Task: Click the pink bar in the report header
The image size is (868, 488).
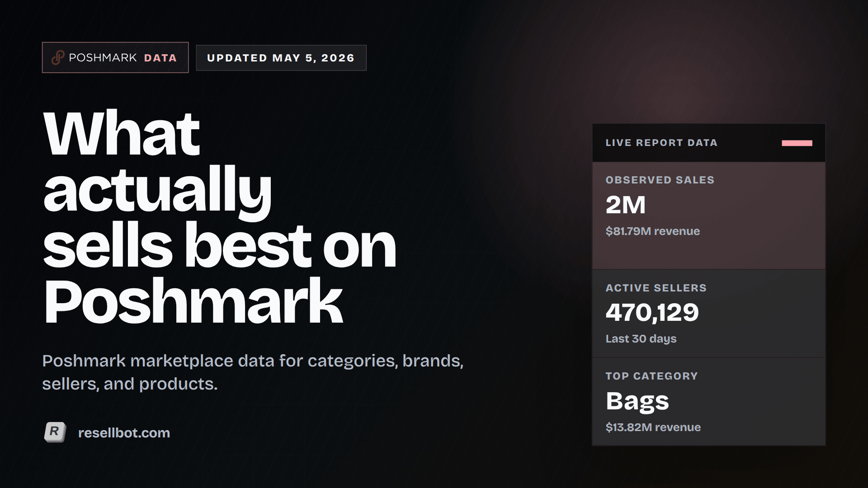Action: coord(797,143)
